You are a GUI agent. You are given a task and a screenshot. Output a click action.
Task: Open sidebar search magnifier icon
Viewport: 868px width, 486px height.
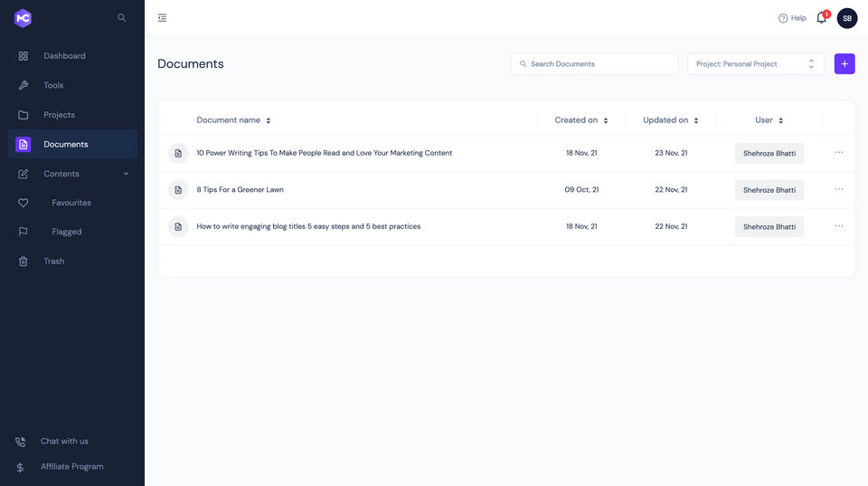[x=122, y=18]
